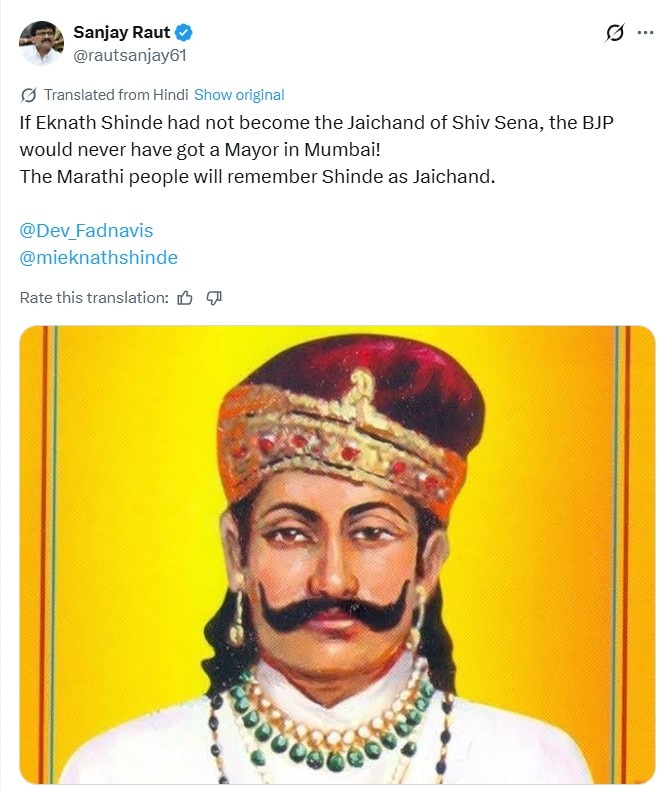Open Sanjay Raut's profile avatar
This screenshot has width=664, height=790.
(41, 43)
